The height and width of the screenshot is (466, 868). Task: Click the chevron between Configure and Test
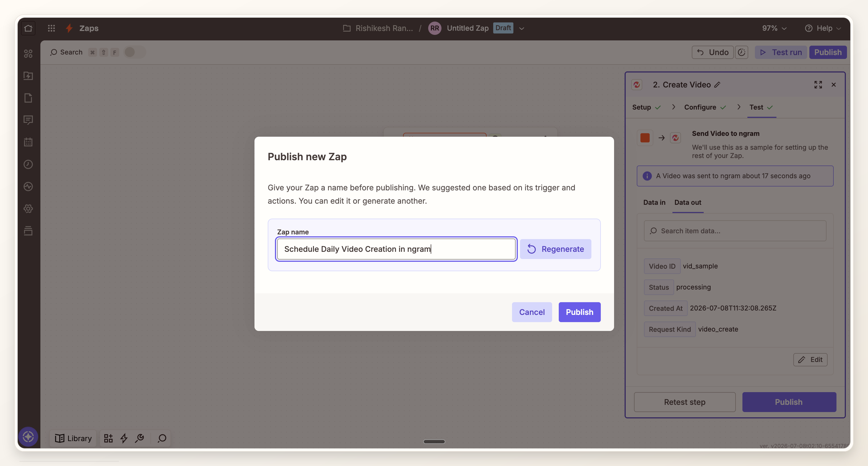(739, 107)
